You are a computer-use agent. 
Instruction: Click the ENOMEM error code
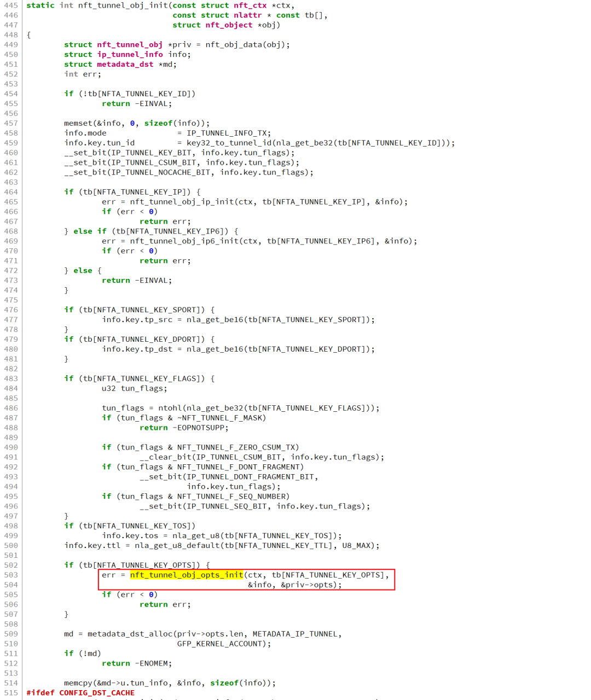(154, 663)
